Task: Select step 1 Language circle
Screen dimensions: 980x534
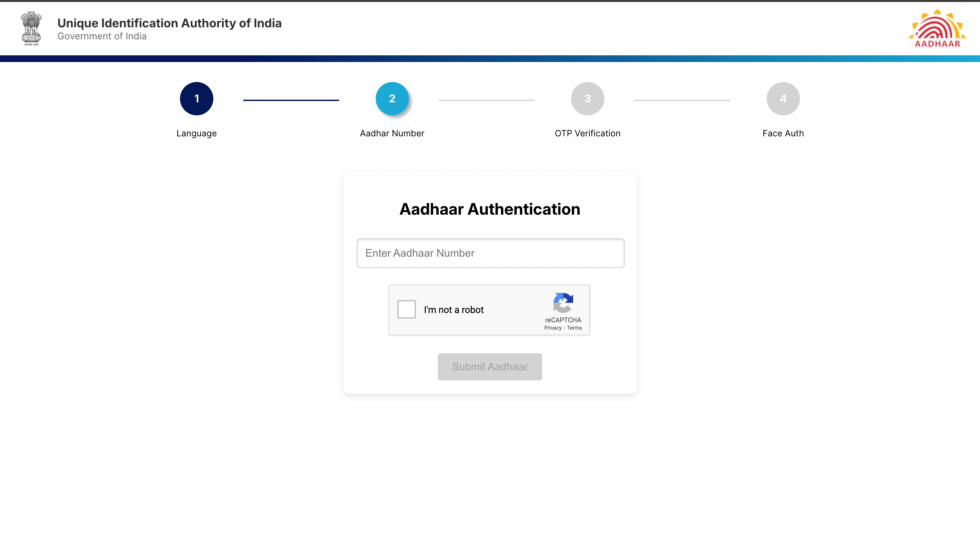Action: (196, 99)
